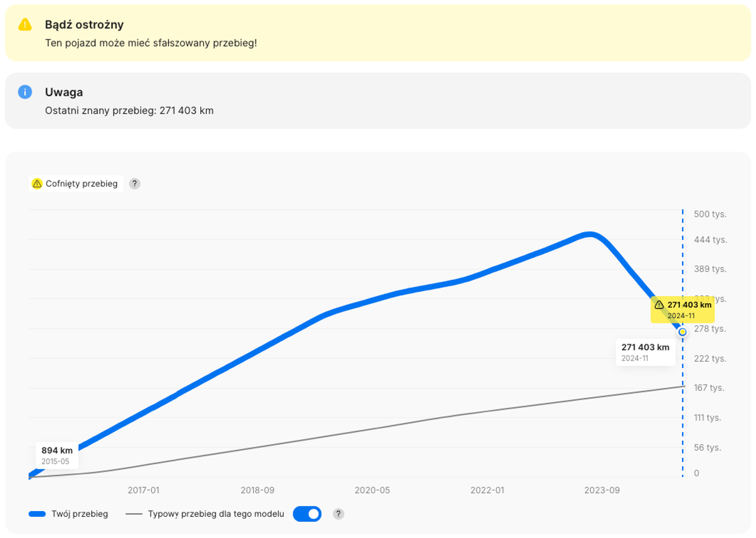Click the yellow warning triangle icon
Screen dimensions: 756x538
click(x=25, y=25)
